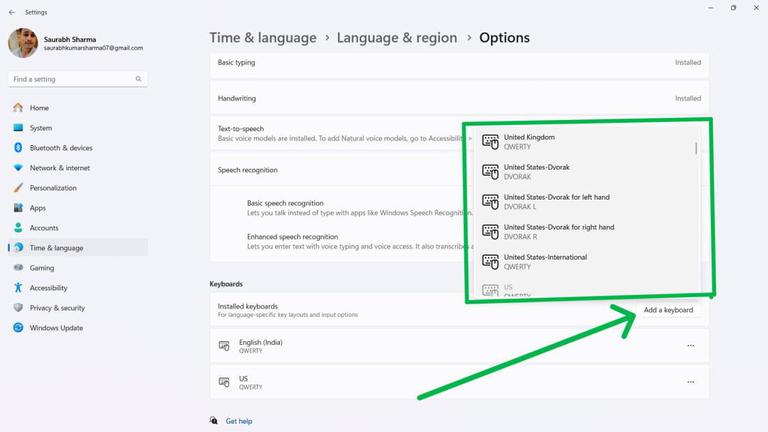This screenshot has height=432, width=768.
Task: Open the Home icon in the sidebar
Action: (x=18, y=107)
